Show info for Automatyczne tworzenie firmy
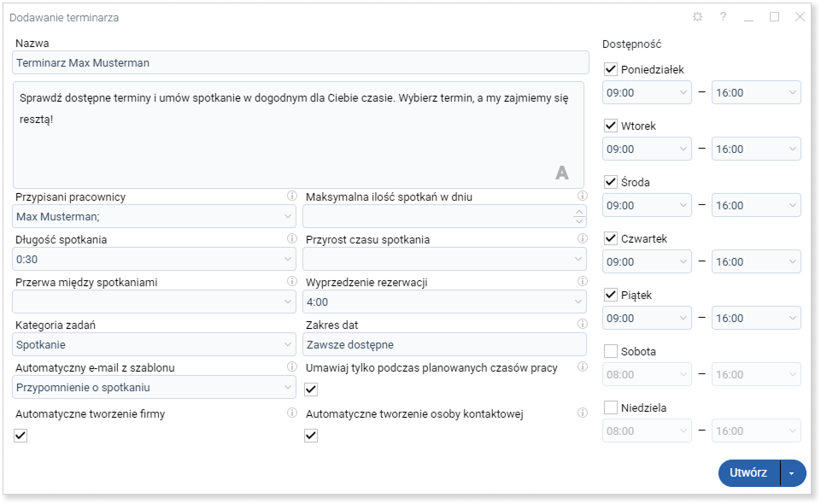Screen dimensions: 821x504 point(291,413)
